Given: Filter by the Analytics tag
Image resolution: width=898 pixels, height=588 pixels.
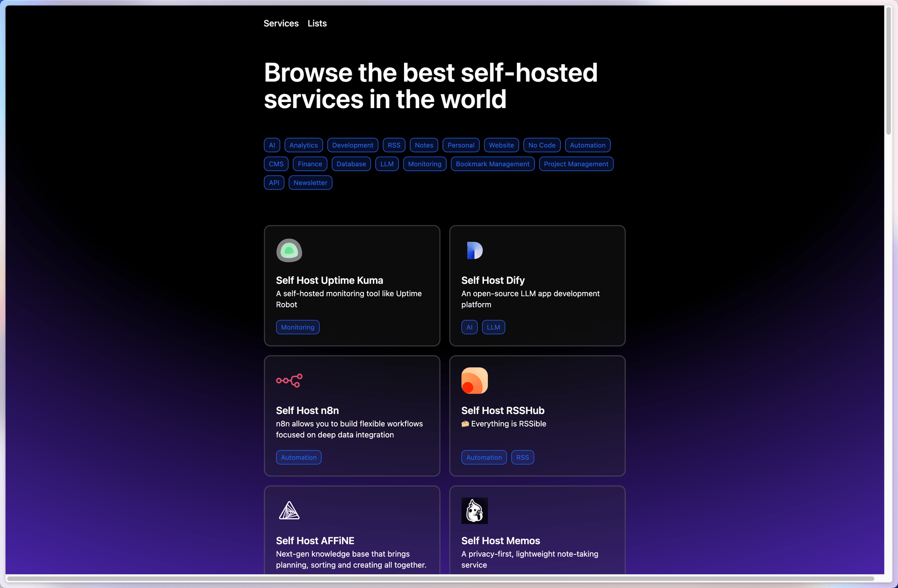Looking at the screenshot, I should [x=304, y=145].
